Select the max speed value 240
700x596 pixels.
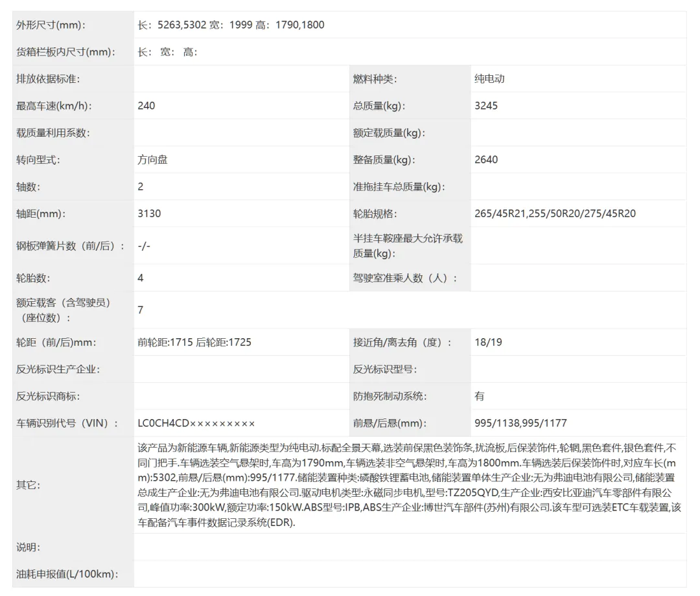tap(146, 106)
